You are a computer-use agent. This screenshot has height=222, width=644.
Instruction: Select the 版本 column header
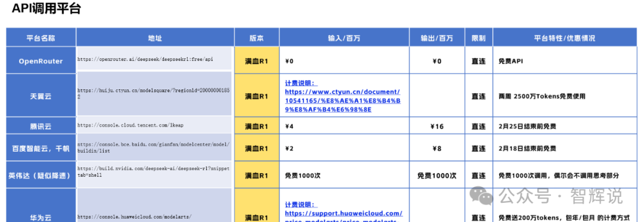(256, 38)
